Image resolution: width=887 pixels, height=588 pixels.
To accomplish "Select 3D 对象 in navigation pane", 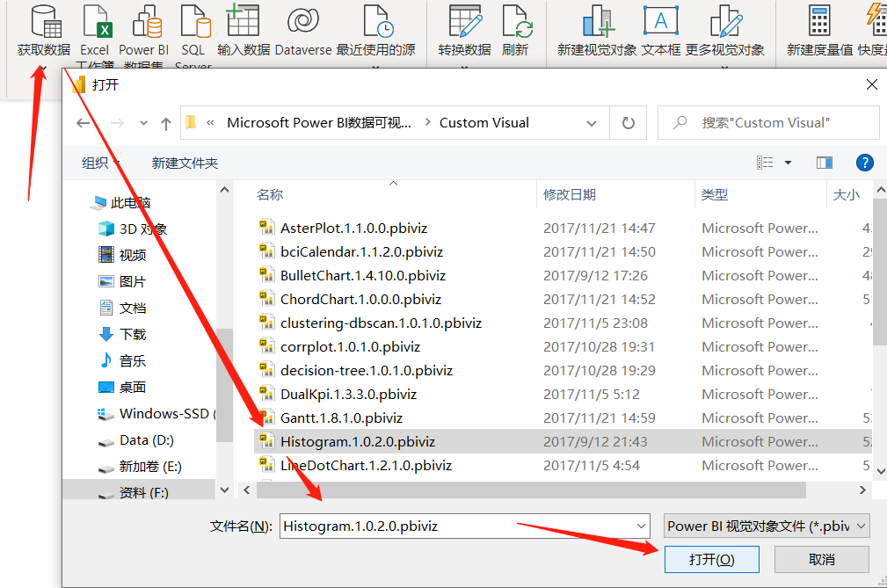I will point(134,229).
